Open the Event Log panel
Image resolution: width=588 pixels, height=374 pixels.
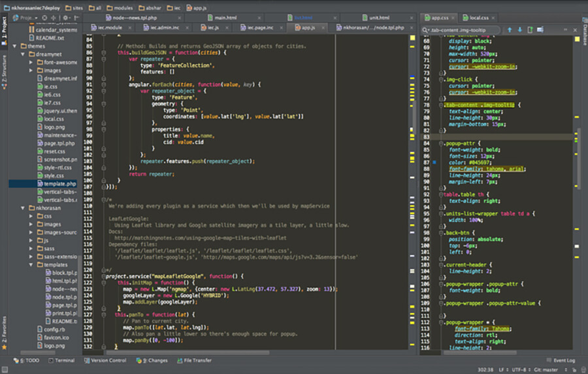[x=561, y=360]
